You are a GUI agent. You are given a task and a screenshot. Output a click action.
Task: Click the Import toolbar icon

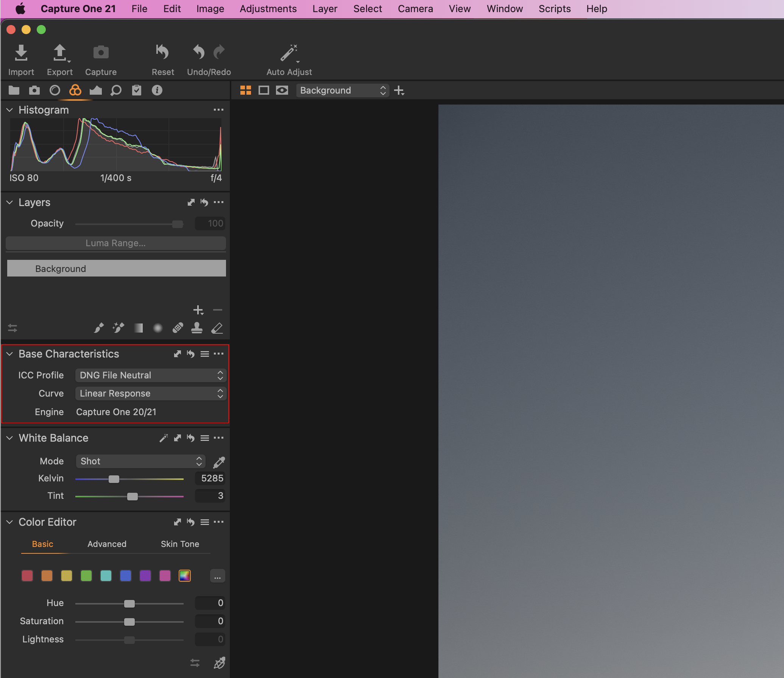21,53
